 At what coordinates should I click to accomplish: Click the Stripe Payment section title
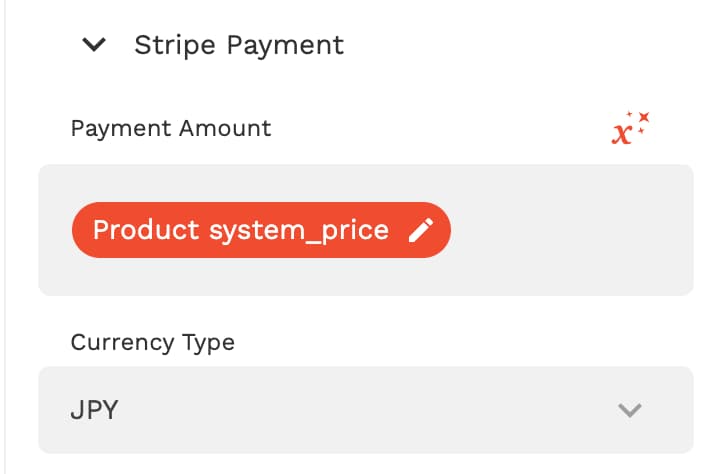coord(239,45)
